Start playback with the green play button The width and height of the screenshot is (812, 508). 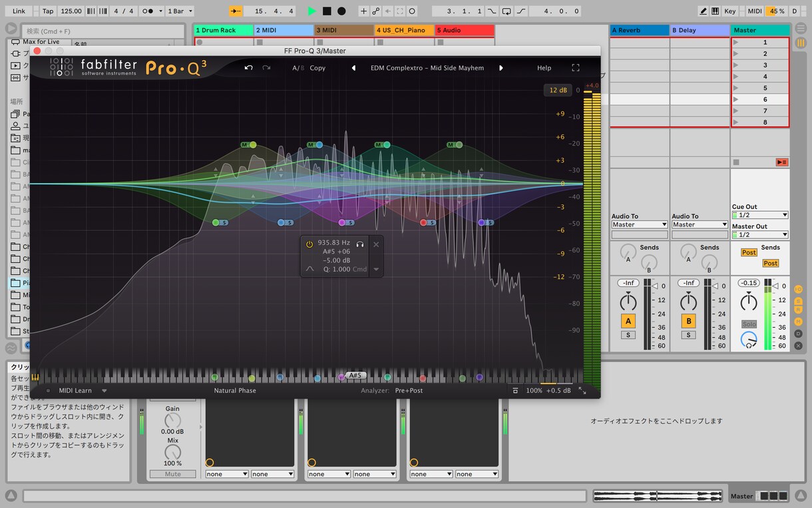[x=312, y=11]
